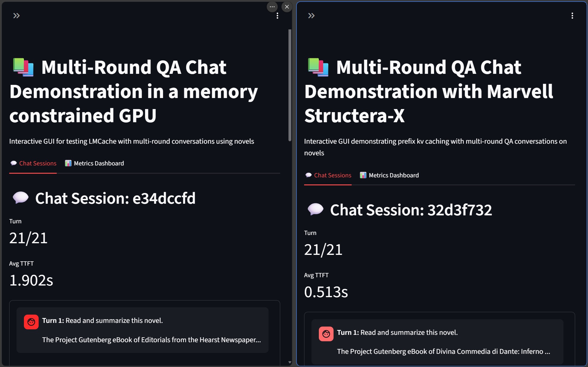Image resolution: width=588 pixels, height=367 pixels.
Task: Click the scroll-down arrow in the left pane
Action: [290, 362]
